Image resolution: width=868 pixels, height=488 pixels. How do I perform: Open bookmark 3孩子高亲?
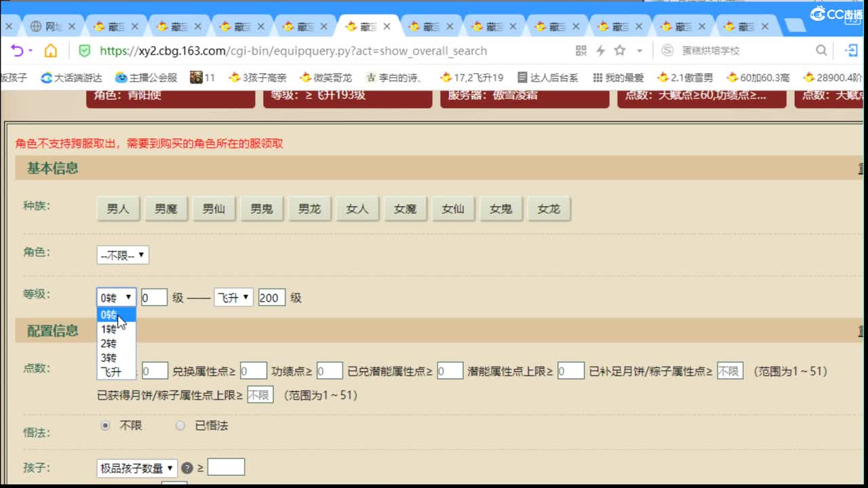(x=257, y=77)
